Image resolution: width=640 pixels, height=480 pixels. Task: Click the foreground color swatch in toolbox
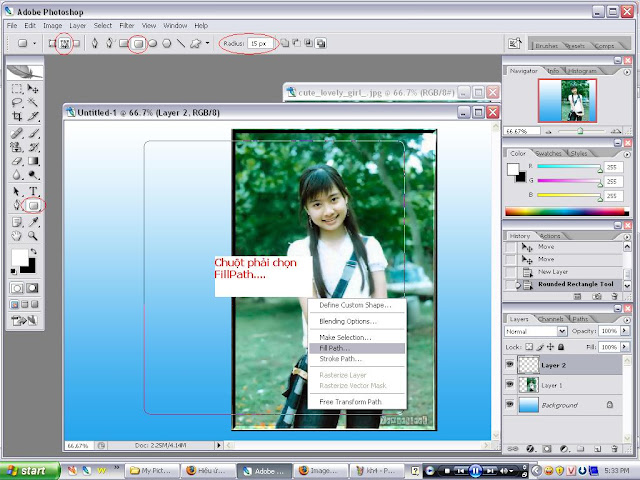tap(19, 258)
